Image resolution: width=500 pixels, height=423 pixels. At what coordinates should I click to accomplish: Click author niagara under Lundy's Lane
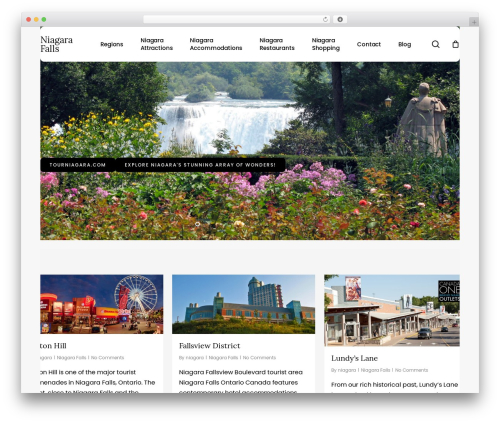[x=347, y=370]
